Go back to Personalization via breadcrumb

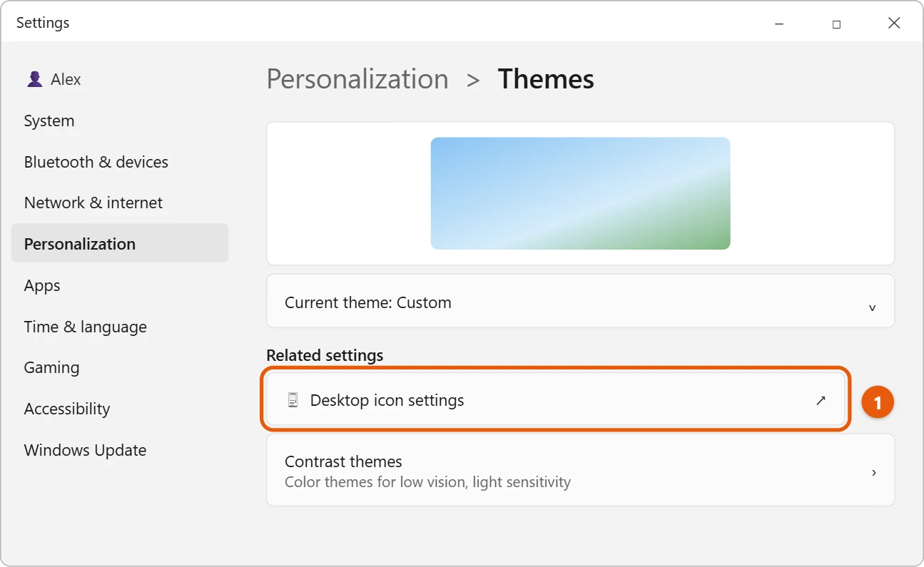coord(357,79)
